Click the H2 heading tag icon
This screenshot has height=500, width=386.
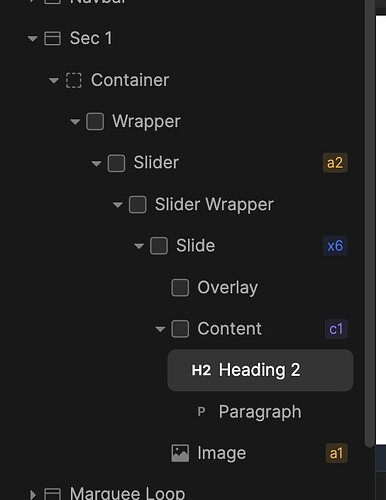201,370
